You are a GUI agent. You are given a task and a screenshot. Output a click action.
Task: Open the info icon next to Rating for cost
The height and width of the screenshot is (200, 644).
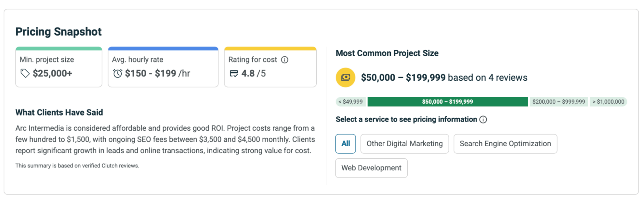click(285, 60)
